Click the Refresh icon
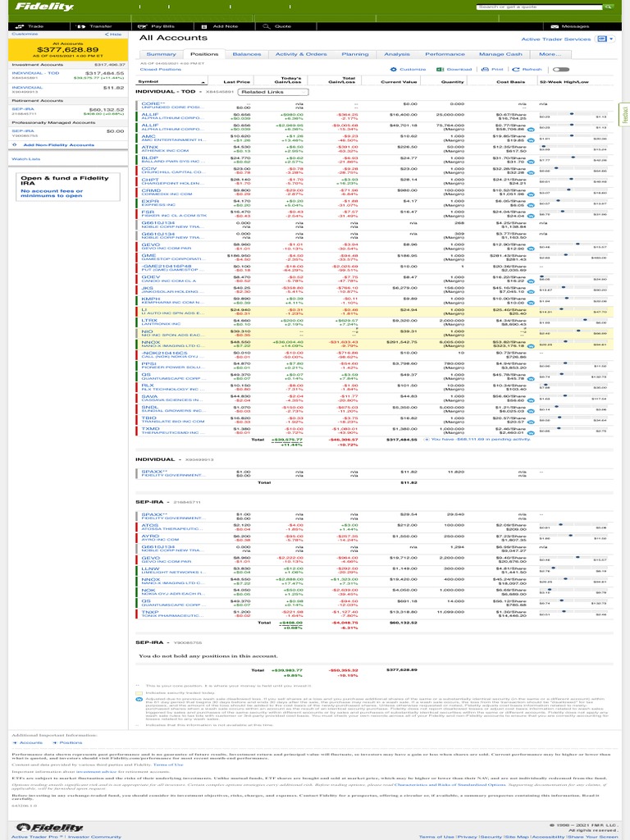 (x=516, y=69)
